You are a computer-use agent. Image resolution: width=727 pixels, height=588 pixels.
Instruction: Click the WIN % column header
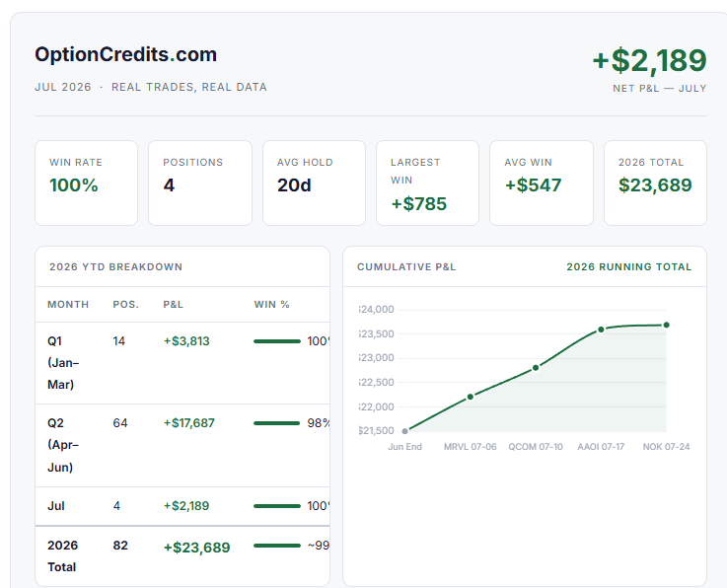click(271, 305)
